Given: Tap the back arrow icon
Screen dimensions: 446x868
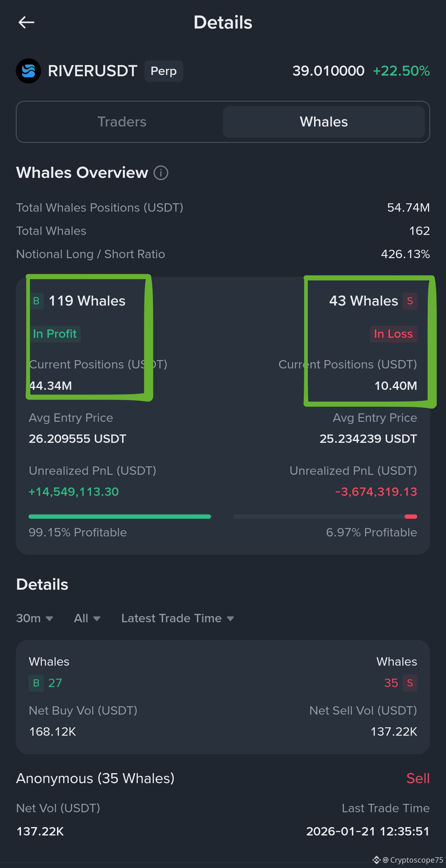Looking at the screenshot, I should [26, 23].
